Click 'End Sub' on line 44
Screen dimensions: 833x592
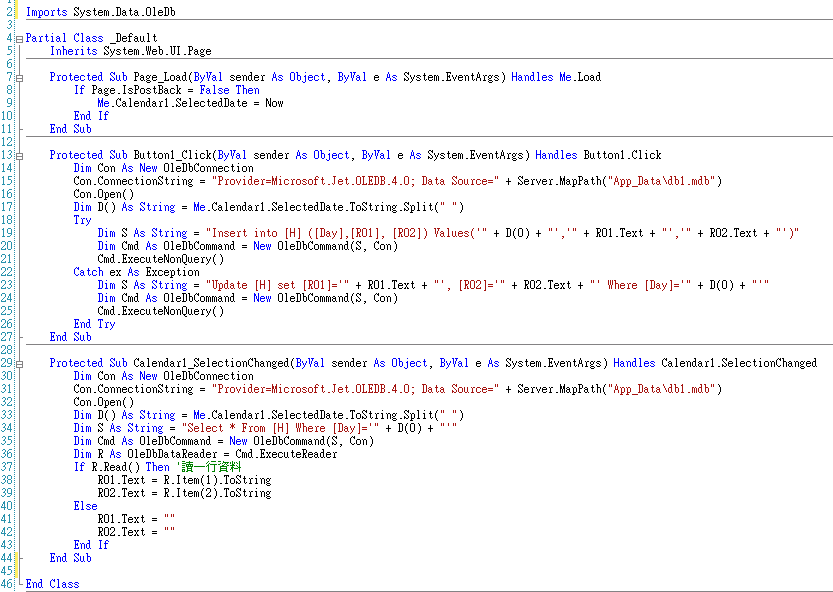[x=71, y=558]
